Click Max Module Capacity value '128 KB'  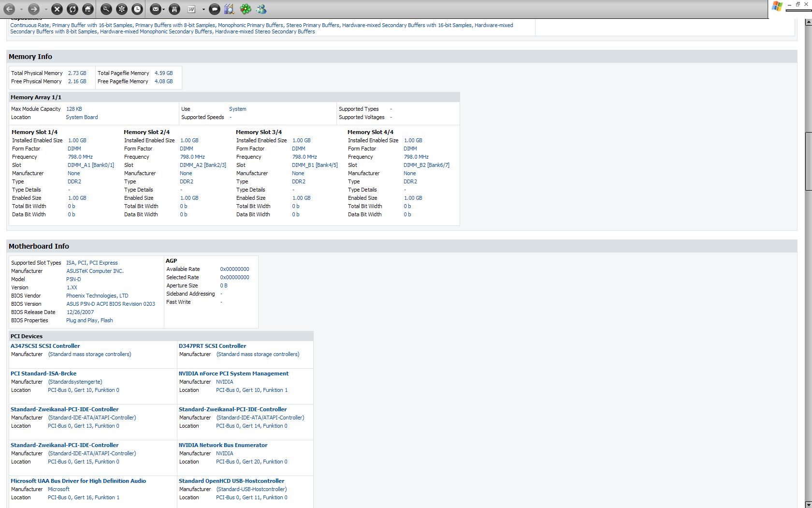pyautogui.click(x=74, y=109)
